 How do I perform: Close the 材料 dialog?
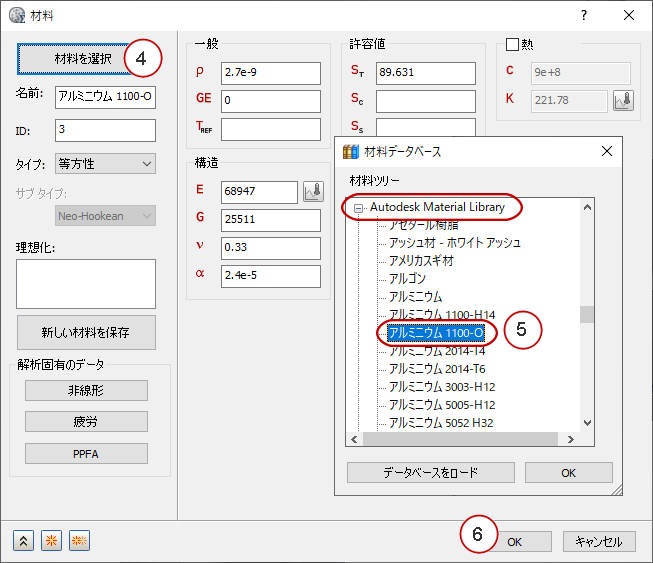click(629, 15)
